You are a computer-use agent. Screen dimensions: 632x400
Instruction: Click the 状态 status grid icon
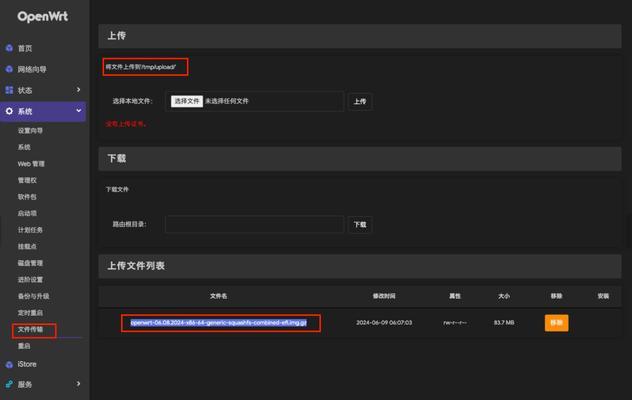9,90
